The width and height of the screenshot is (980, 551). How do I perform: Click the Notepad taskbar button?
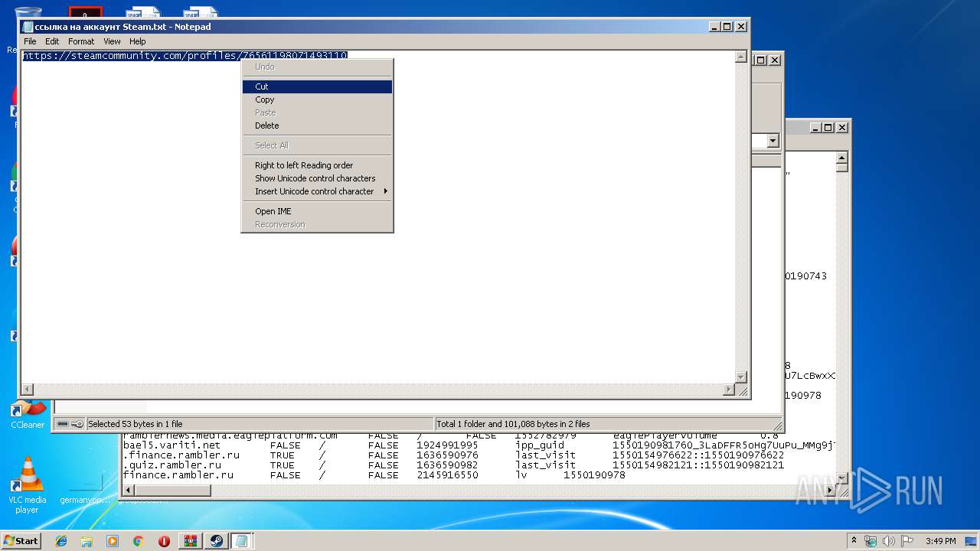(242, 541)
